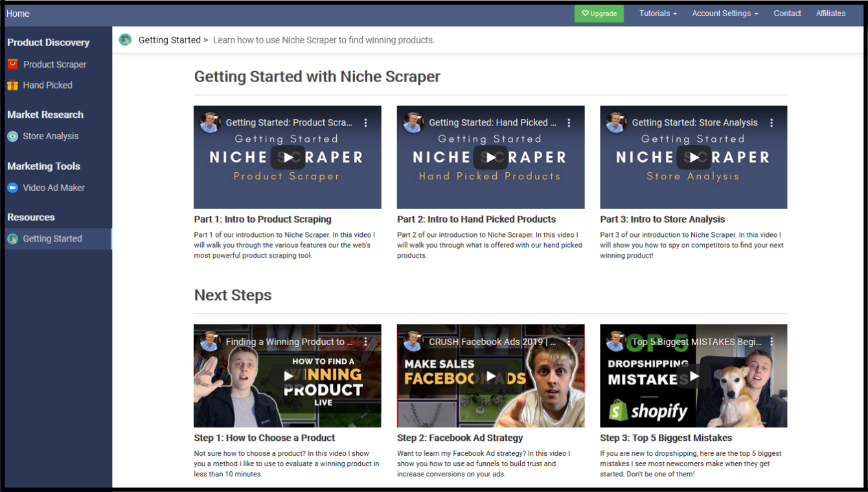Expand the Tutorials dropdown menu

[658, 14]
